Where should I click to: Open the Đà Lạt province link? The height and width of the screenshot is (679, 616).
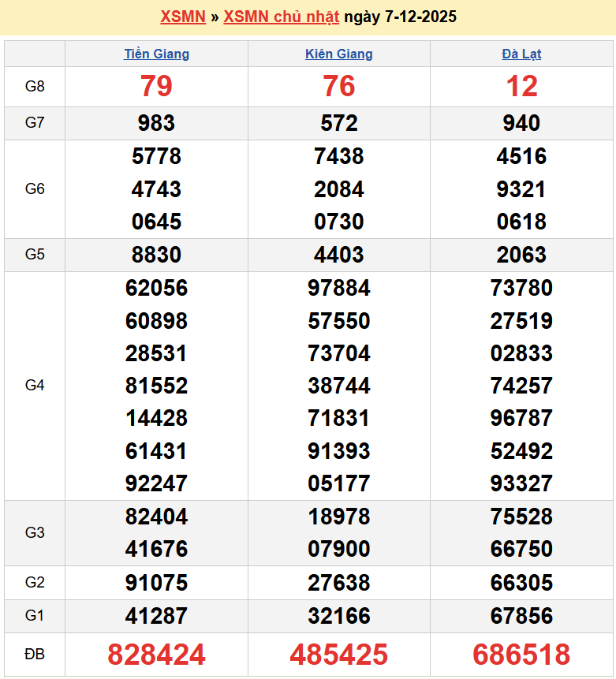(x=521, y=54)
